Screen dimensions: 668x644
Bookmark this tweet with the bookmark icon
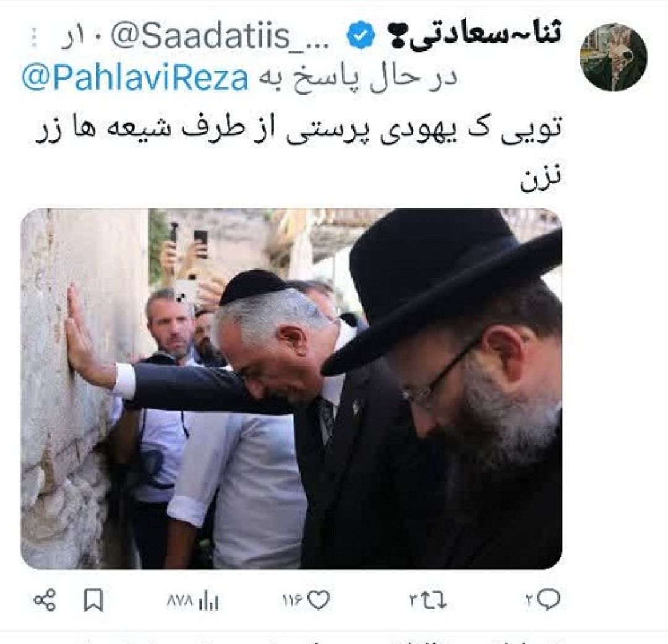tap(93, 600)
